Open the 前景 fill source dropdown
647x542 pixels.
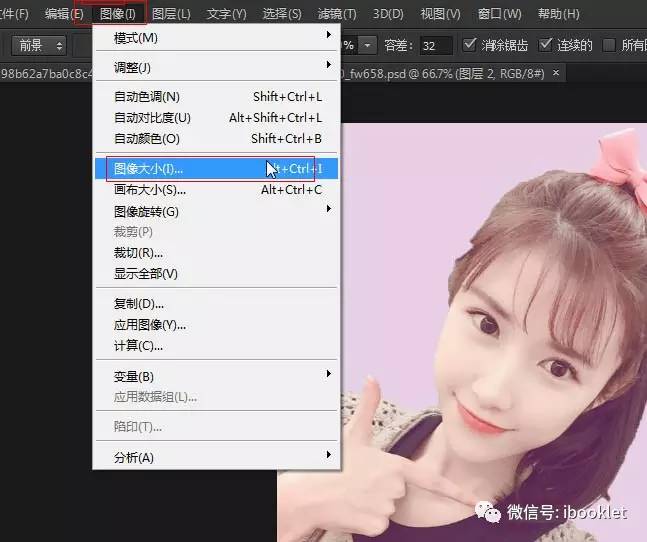click(x=39, y=45)
